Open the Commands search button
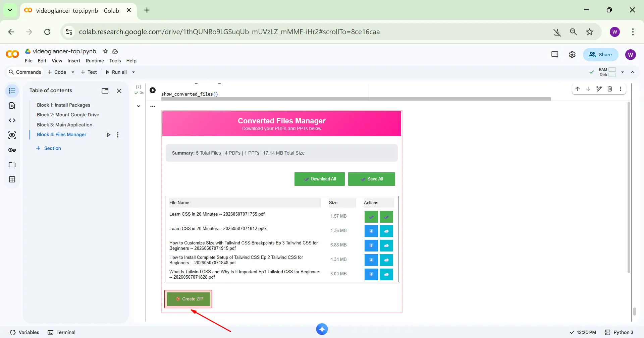 pyautogui.click(x=25, y=72)
